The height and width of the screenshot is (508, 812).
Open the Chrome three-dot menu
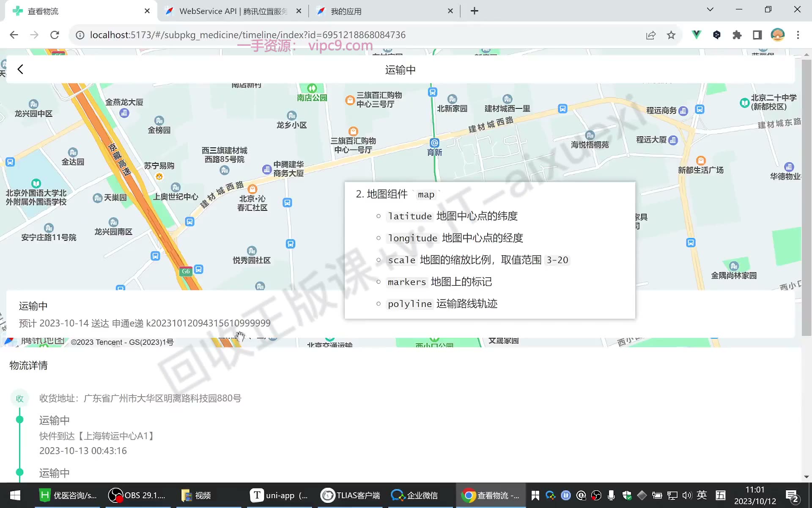(x=798, y=35)
